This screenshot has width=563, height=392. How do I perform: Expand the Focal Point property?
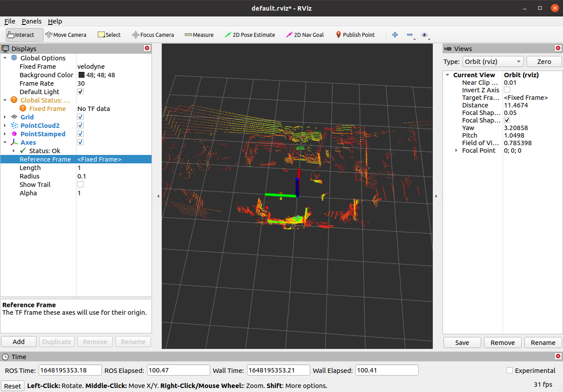456,150
